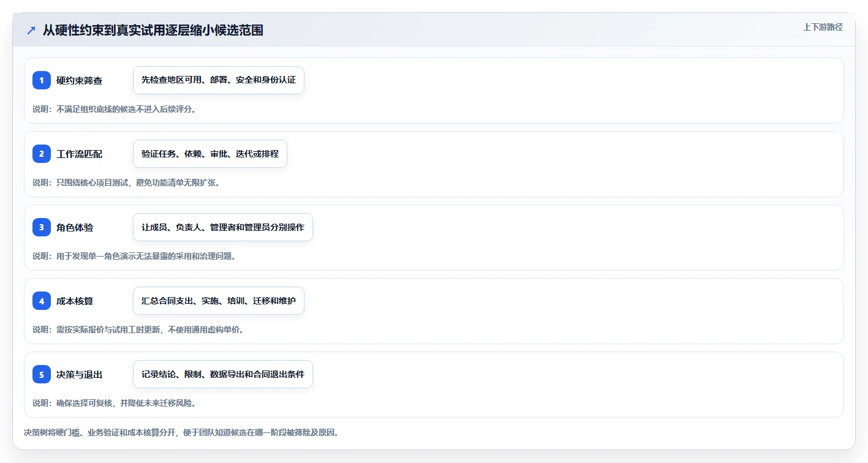The height and width of the screenshot is (463, 868).
Task: Click the note 用于发现单一角色演示无法暴露的采用和治理问题
Action: coord(146,256)
